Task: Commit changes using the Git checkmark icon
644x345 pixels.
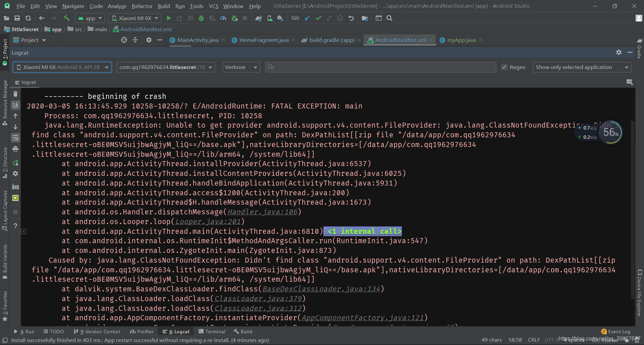Action: point(318,18)
